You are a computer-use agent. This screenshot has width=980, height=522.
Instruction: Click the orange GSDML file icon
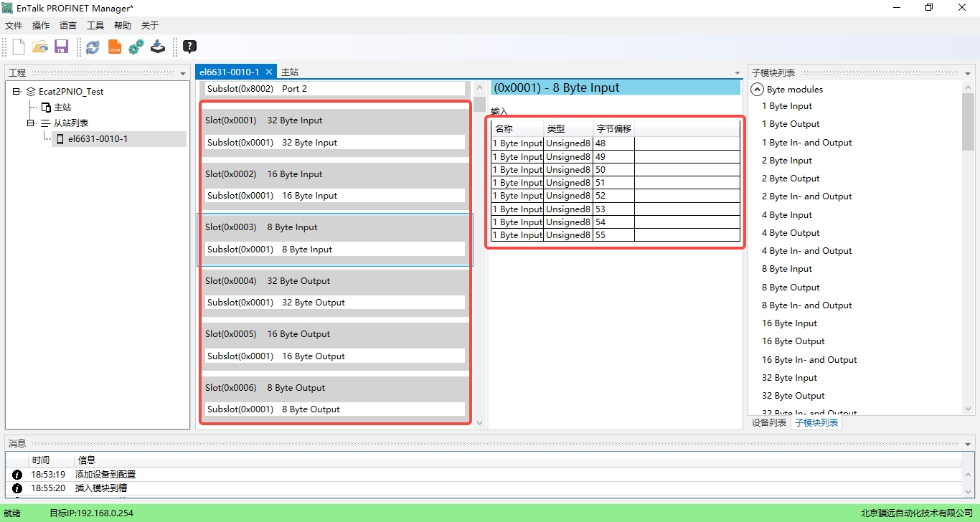point(115,47)
